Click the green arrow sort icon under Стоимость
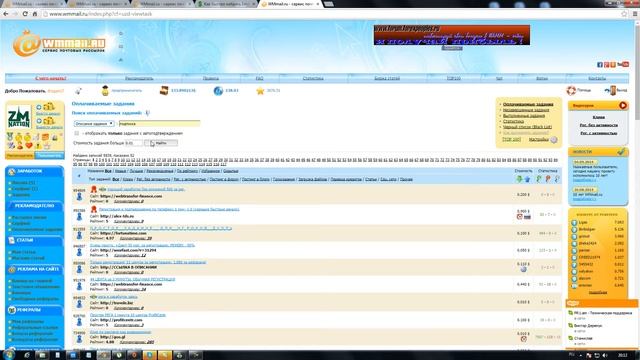The width and height of the screenshot is (640, 360). coord(519,179)
